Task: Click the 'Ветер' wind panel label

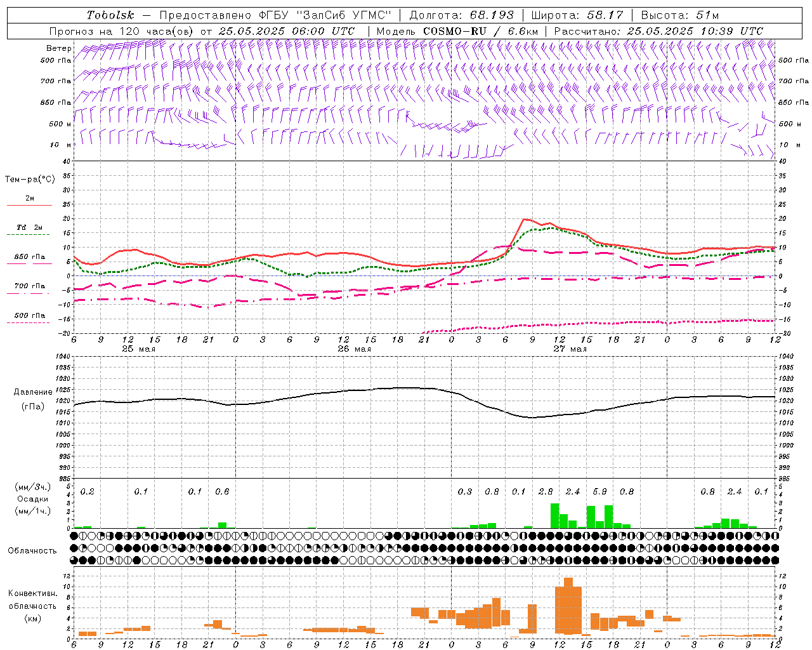Action: point(58,48)
